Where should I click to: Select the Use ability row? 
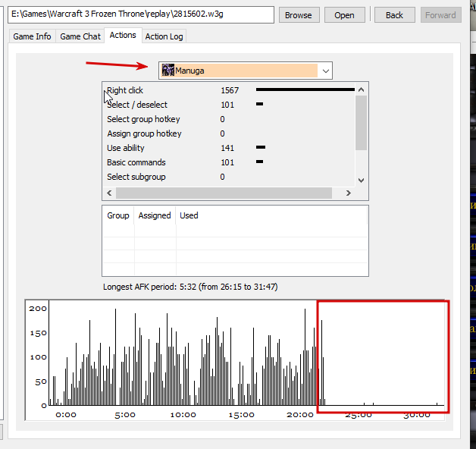pos(229,148)
